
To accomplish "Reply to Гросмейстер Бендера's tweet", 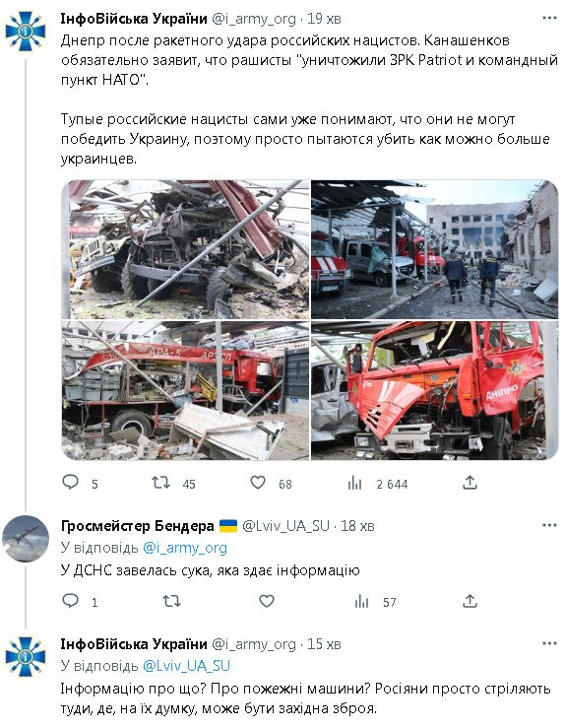I will point(71,601).
